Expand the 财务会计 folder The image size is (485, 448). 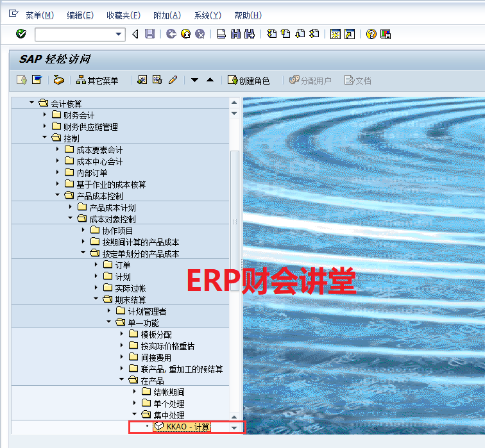click(44, 115)
